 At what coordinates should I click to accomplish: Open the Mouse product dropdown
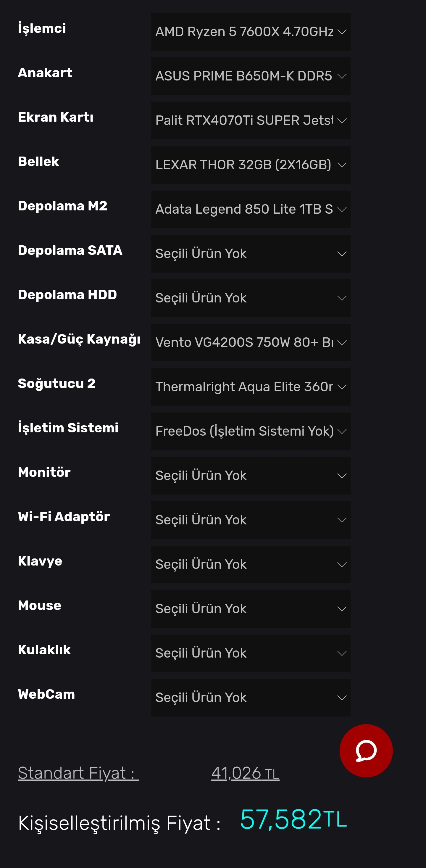250,609
